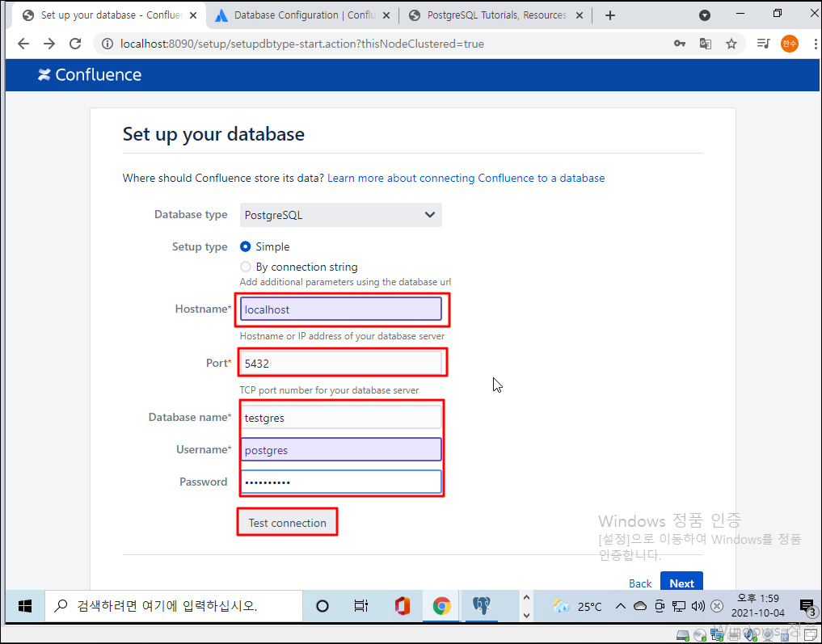Click the site information icon in the address bar
The height and width of the screenshot is (644, 822).
click(107, 44)
